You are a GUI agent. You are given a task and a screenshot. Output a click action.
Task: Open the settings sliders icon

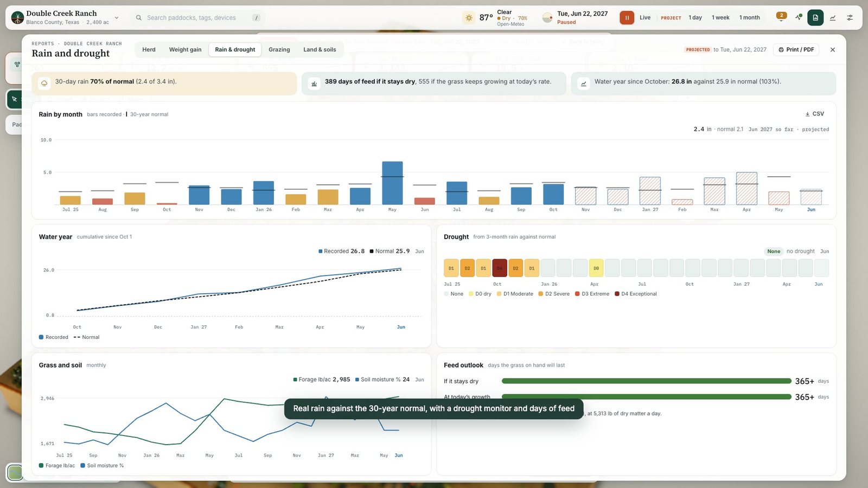click(850, 17)
